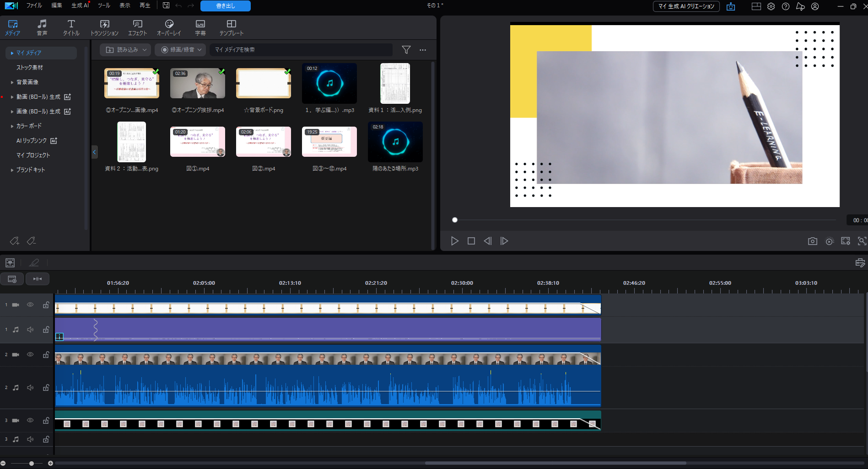The width and height of the screenshot is (868, 469).
Task: Click the timeline zoom slider handle
Action: [32, 464]
